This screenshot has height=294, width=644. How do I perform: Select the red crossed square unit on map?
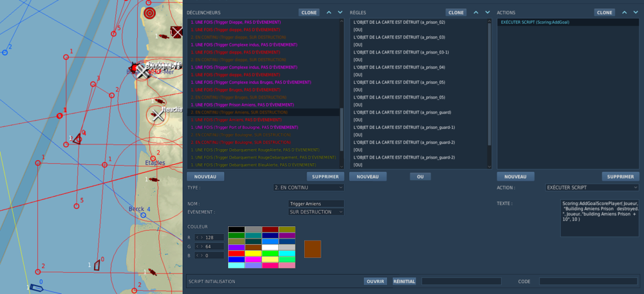click(x=176, y=32)
